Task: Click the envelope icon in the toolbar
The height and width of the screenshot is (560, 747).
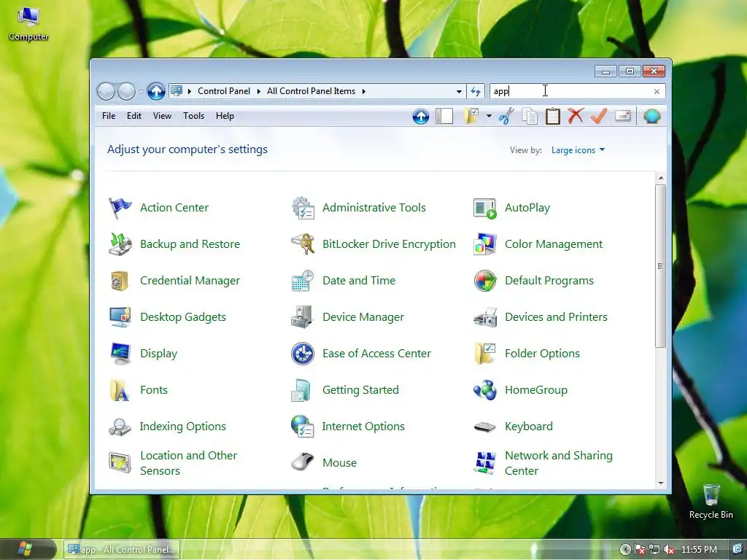Action: point(623,116)
